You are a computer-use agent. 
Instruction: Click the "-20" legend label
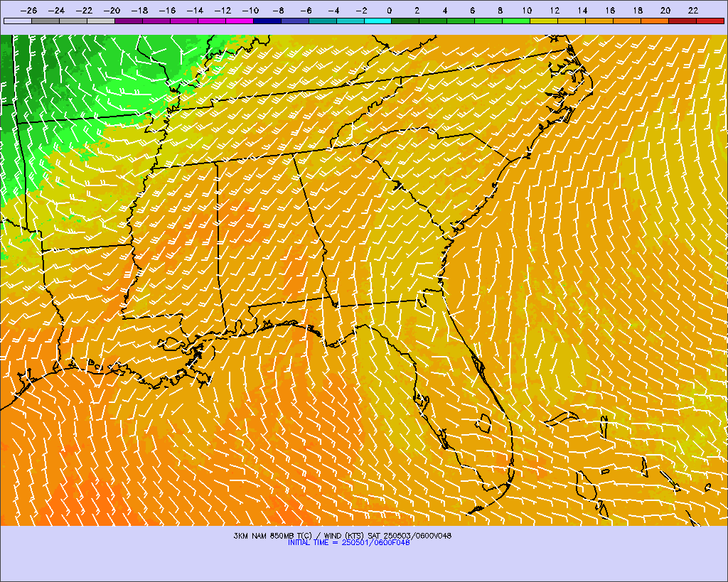coord(112,10)
